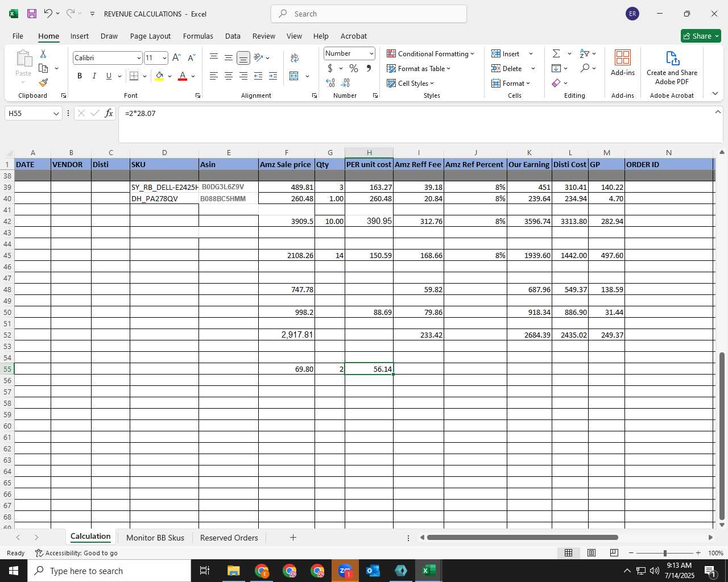Click the Undo arrow icon
The width and height of the screenshot is (728, 582).
point(48,13)
